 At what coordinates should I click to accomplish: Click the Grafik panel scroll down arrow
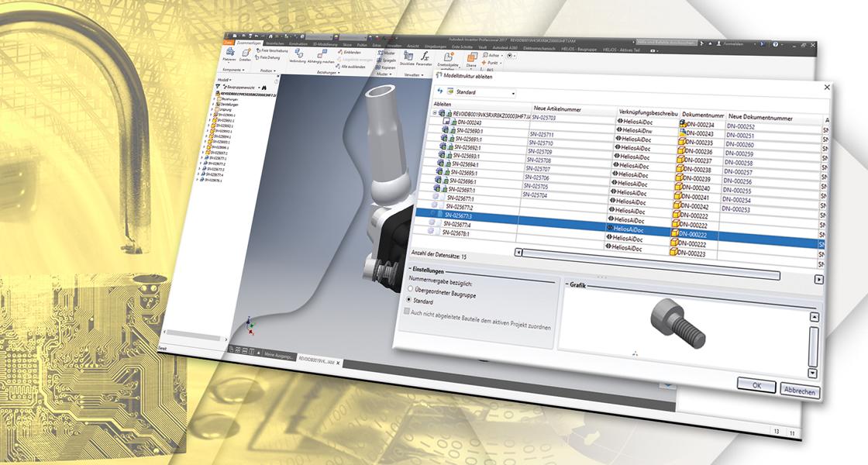coord(813,373)
